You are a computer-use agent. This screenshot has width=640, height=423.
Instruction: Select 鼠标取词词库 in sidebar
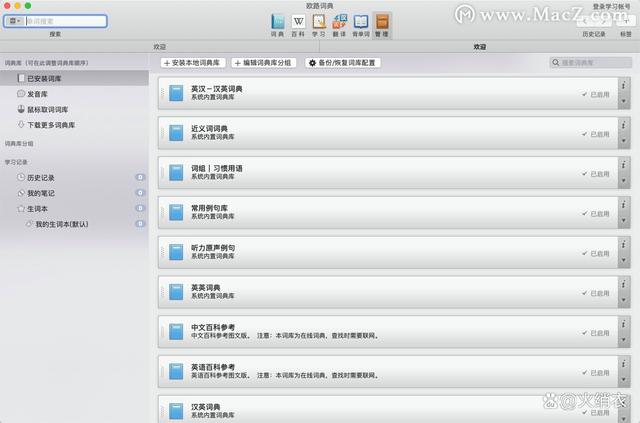74,109
